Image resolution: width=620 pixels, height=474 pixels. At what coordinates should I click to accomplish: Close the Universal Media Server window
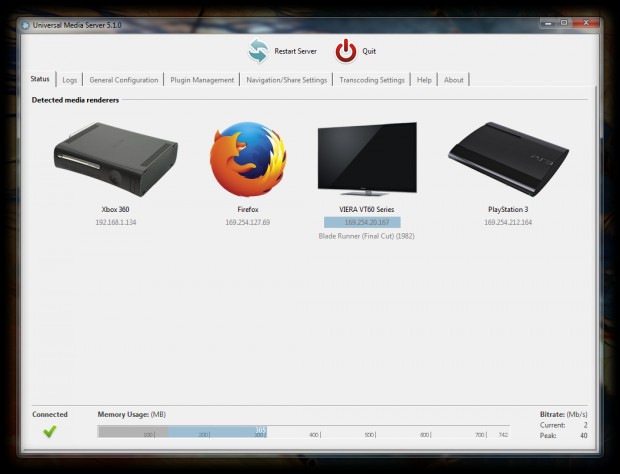[x=586, y=23]
